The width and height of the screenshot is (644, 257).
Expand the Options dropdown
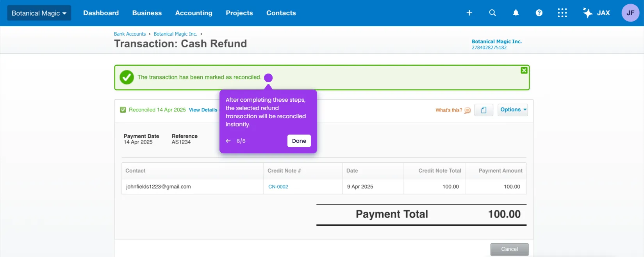pyautogui.click(x=513, y=110)
